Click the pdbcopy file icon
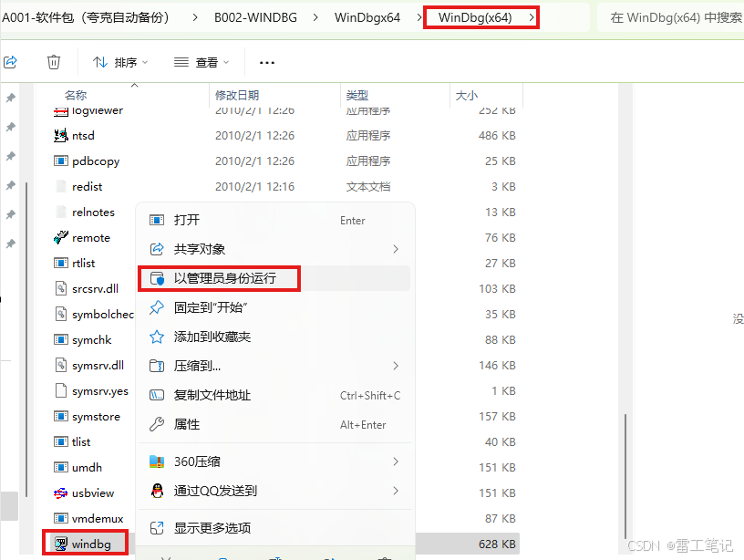This screenshot has height=560, width=744. tap(61, 161)
